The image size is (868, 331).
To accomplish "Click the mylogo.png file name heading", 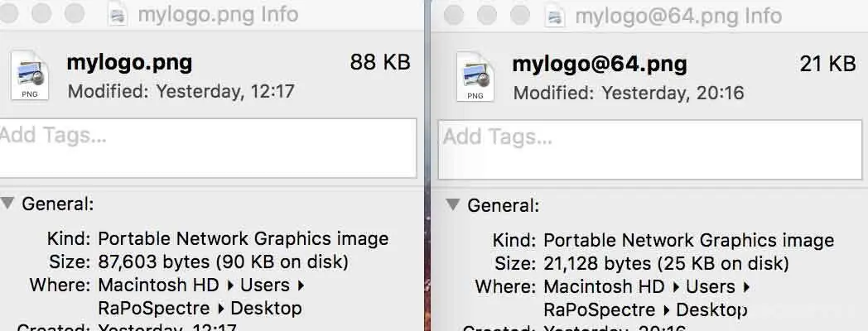I will (x=129, y=63).
